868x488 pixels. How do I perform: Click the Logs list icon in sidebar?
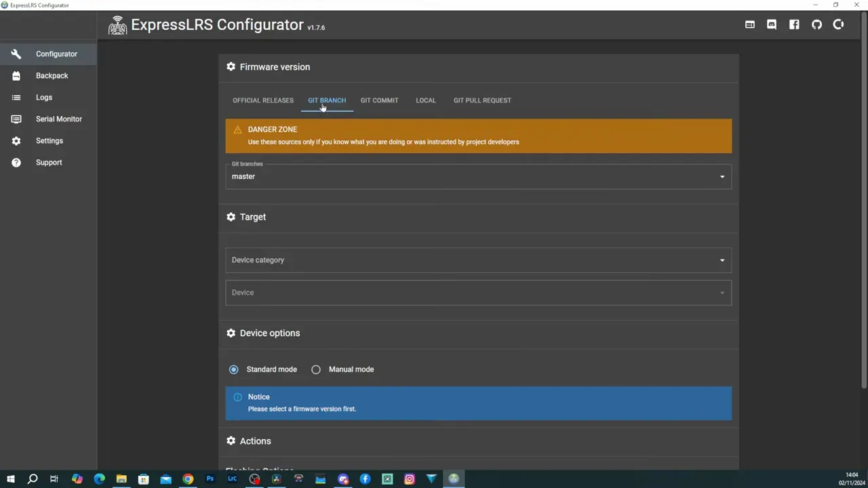coord(16,97)
